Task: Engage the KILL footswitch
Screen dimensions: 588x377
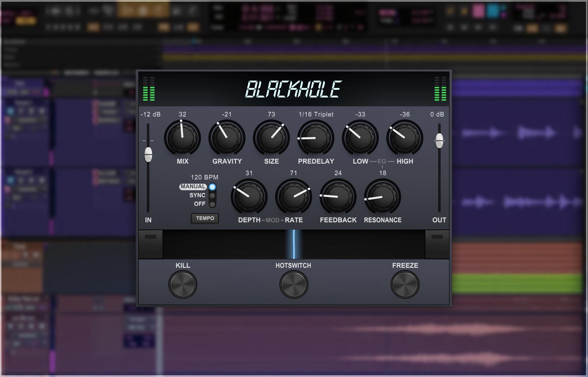Action: click(183, 284)
